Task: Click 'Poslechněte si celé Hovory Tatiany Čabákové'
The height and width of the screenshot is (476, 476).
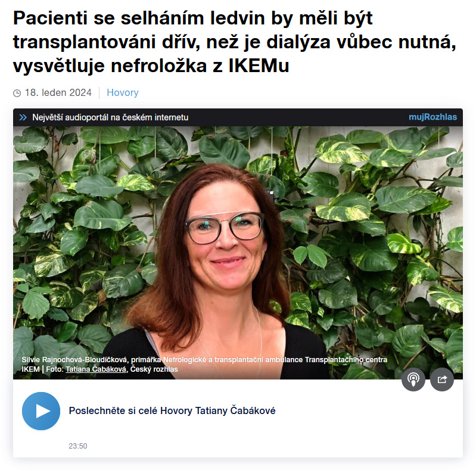Action: [172, 410]
